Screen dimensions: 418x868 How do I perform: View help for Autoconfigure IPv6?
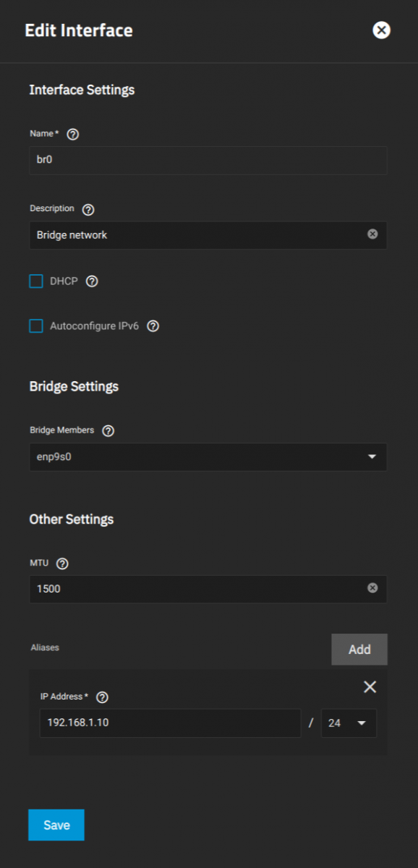click(x=153, y=326)
